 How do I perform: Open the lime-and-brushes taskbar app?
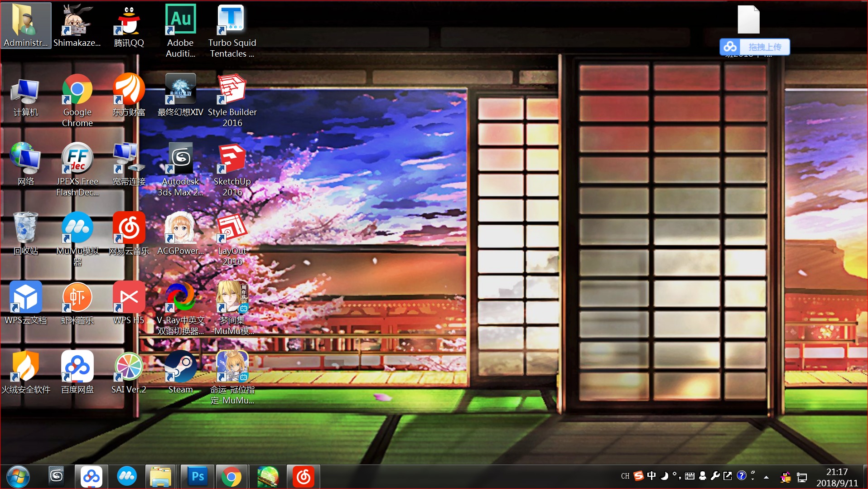(x=268, y=477)
